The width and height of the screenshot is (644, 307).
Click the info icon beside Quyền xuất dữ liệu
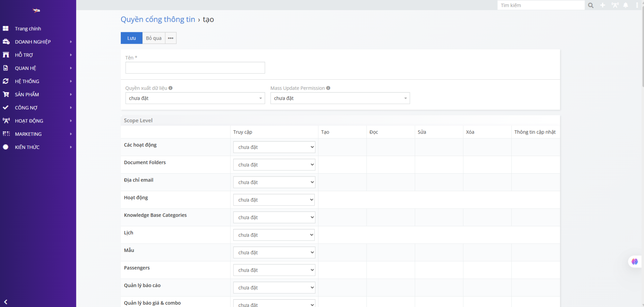click(171, 88)
